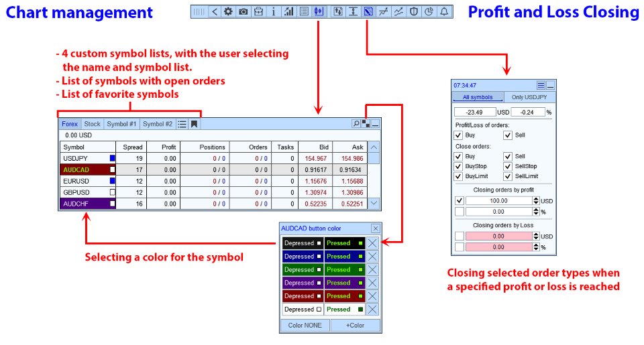This screenshot has height=345, width=644.
Task: Adjust the profit USD value stepper arrows
Action: (536, 200)
